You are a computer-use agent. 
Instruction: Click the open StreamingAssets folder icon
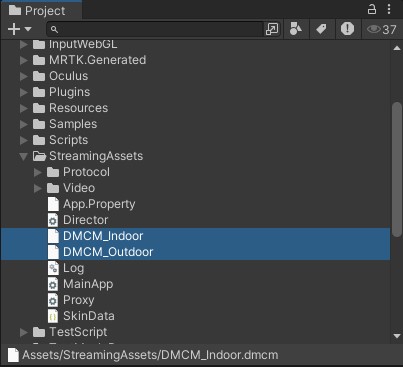(x=39, y=156)
